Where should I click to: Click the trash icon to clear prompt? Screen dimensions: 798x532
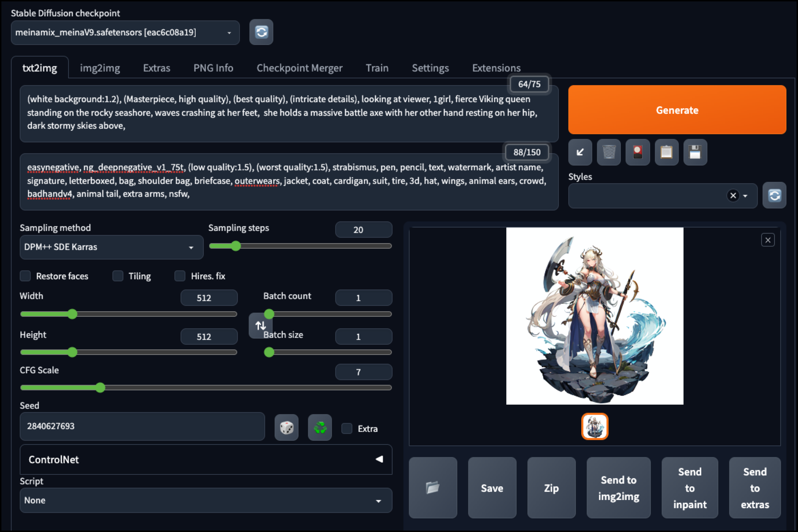click(x=609, y=152)
